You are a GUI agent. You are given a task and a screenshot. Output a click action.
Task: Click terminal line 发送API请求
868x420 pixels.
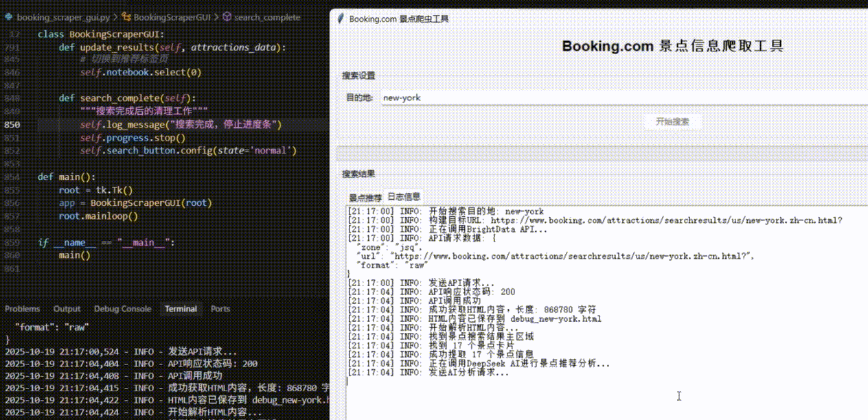tap(121, 351)
